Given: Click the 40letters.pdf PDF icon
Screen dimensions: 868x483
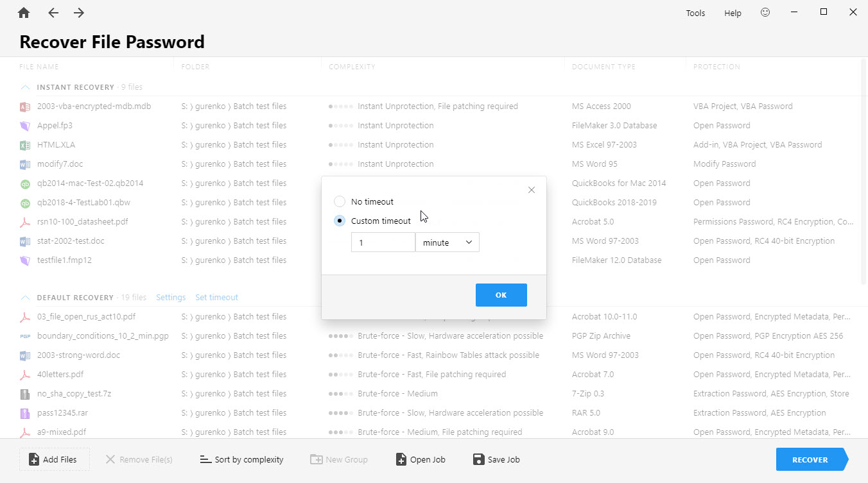Looking at the screenshot, I should tap(25, 375).
